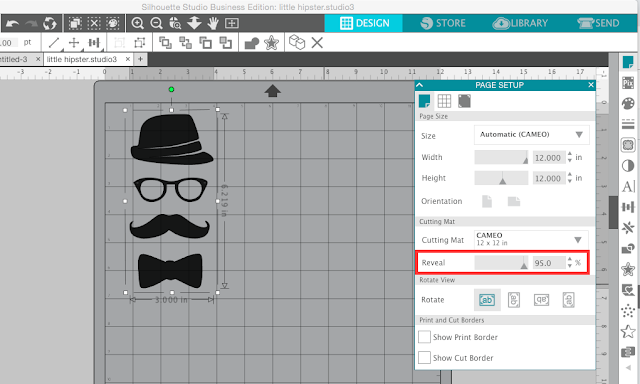Screen dimensions: 640x384
Task: Select the normal ab rotate view
Action: (x=487, y=300)
